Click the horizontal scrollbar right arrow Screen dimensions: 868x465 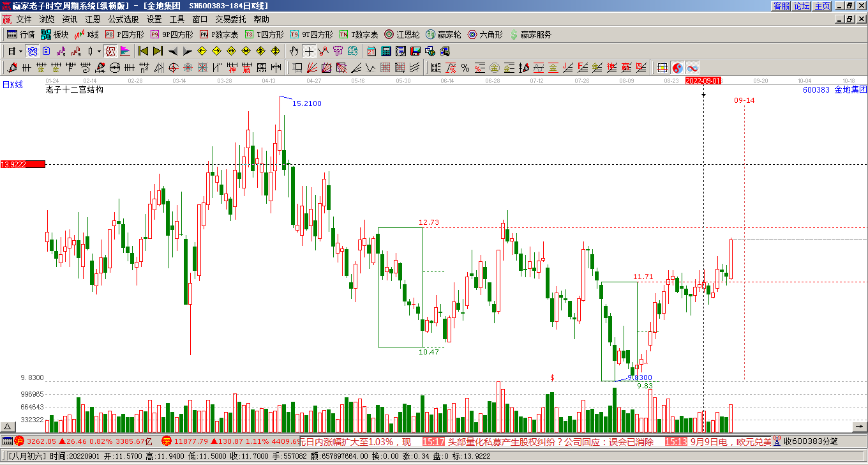[860, 427]
